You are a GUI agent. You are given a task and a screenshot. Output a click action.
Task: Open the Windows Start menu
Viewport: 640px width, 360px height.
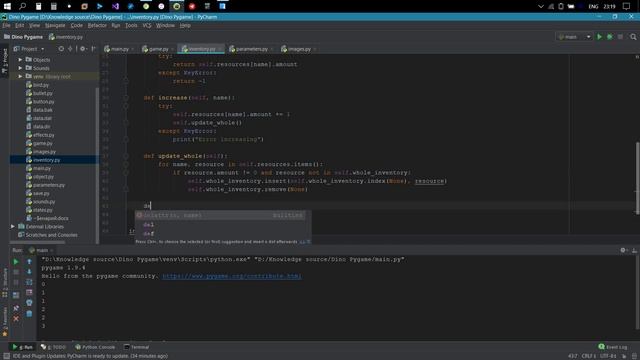(7, 6)
